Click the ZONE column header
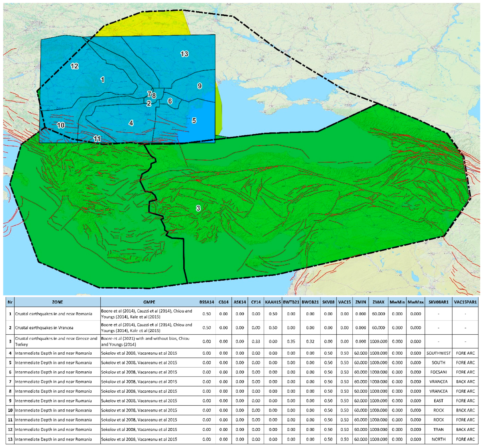Image resolution: width=483 pixels, height=448 pixels. tap(57, 302)
